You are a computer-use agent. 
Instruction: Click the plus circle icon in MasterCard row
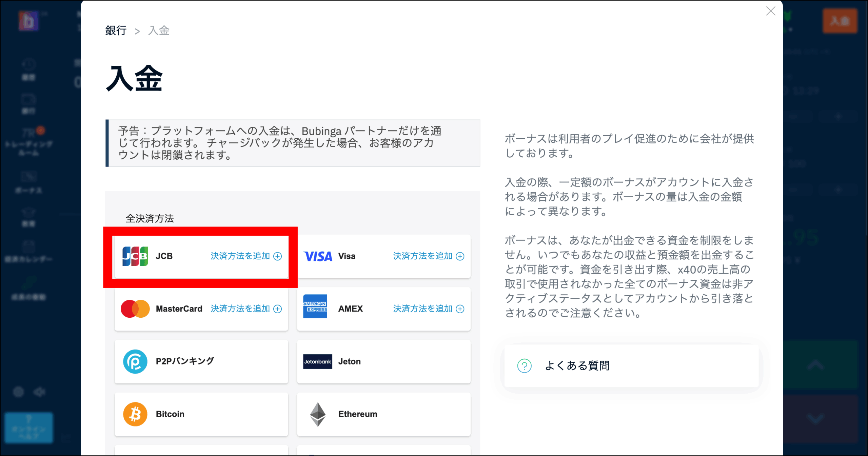[277, 309]
